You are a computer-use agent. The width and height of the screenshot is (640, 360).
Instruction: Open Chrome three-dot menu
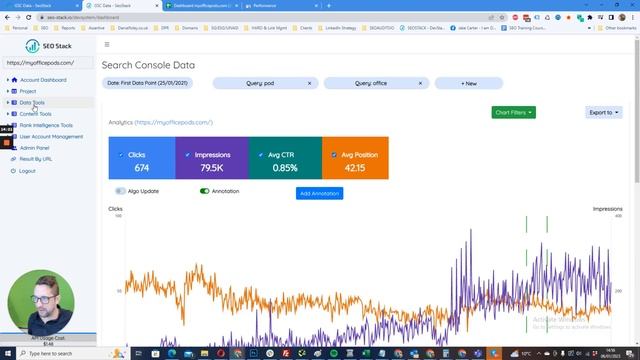coord(633,18)
